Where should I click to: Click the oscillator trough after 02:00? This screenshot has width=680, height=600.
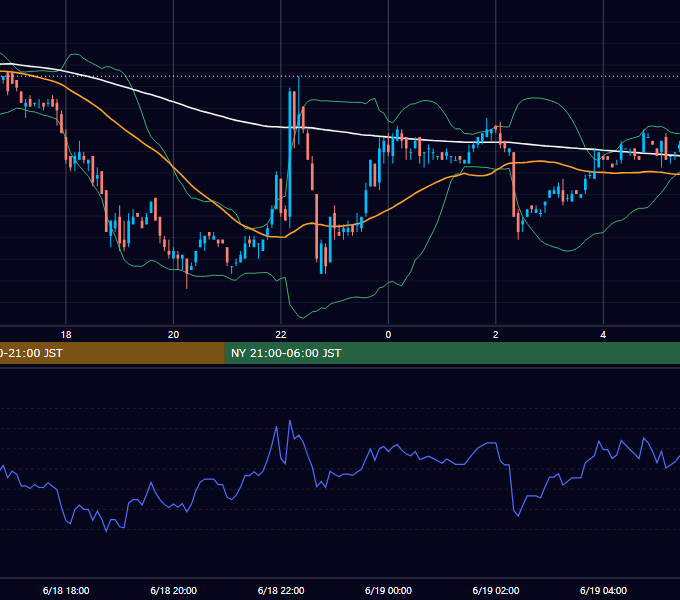pos(518,515)
